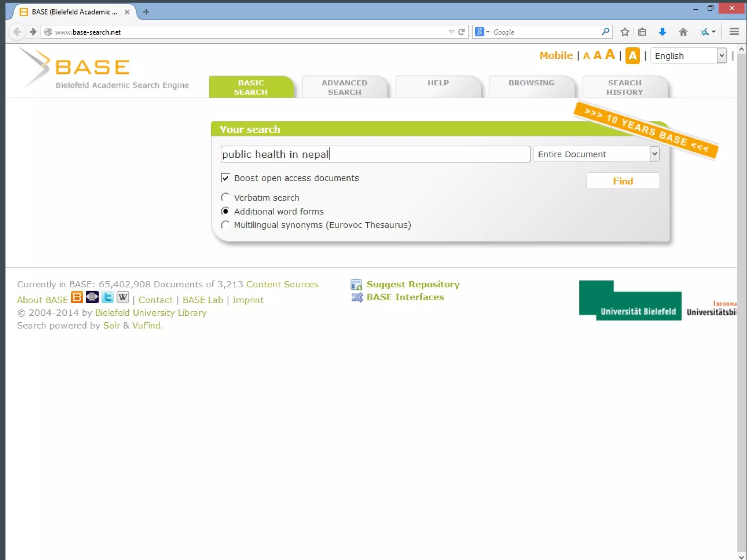The width and height of the screenshot is (747, 560).
Task: Click the high-contrast orange A icon
Action: [632, 56]
